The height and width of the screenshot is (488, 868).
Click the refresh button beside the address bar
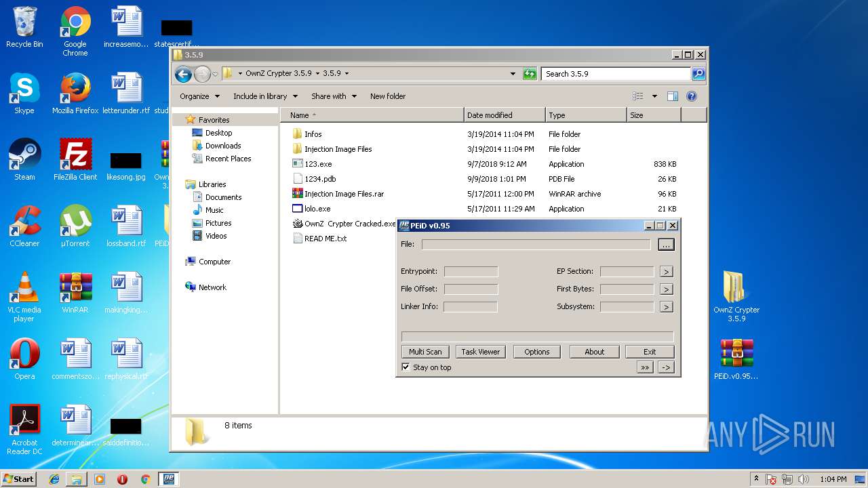pos(530,74)
